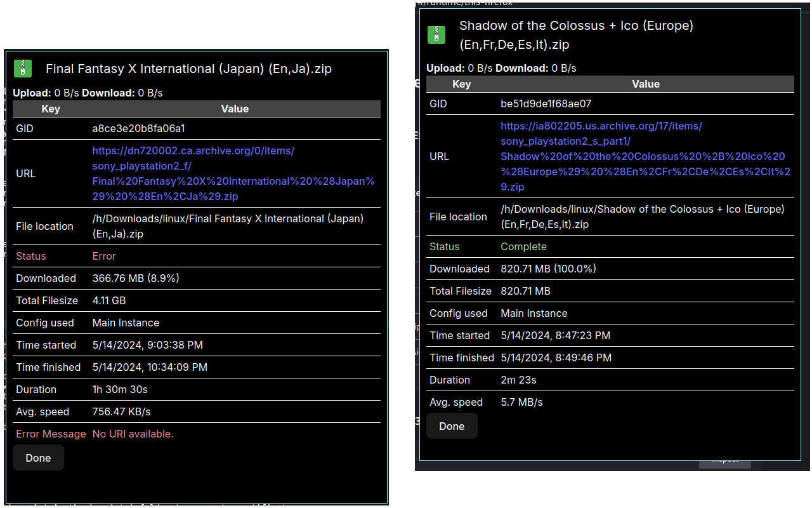Click the 'Error Message' key label

point(51,434)
